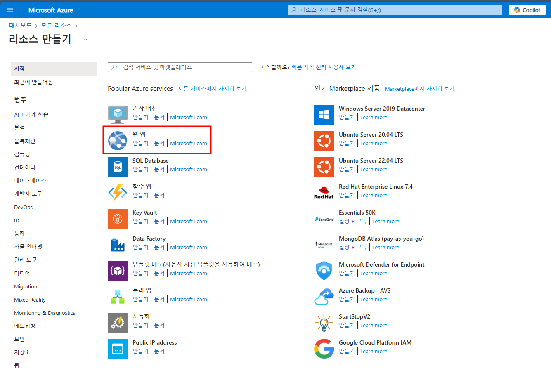Screen dimensions: 551x392
Task: Click the Ubuntu Server 22.04 LTS icon
Action: click(324, 166)
